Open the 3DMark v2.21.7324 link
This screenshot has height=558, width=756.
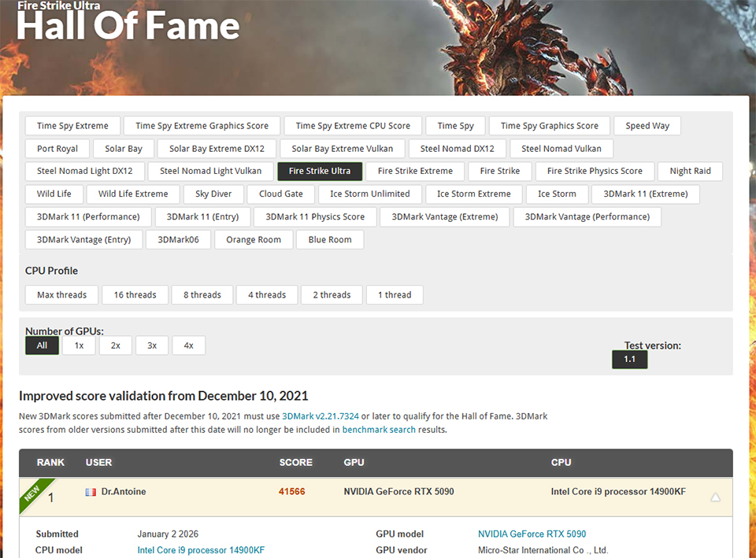pyautogui.click(x=321, y=416)
